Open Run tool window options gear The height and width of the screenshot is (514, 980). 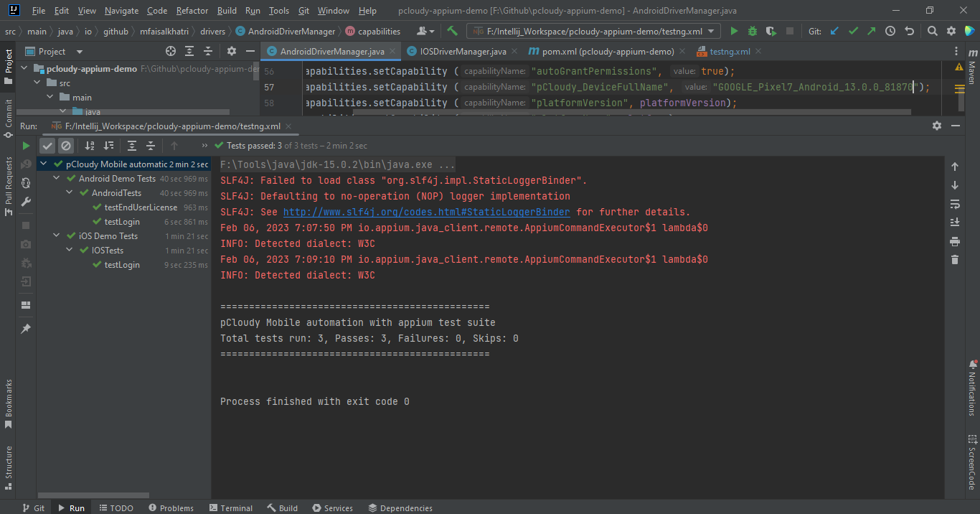(x=937, y=126)
